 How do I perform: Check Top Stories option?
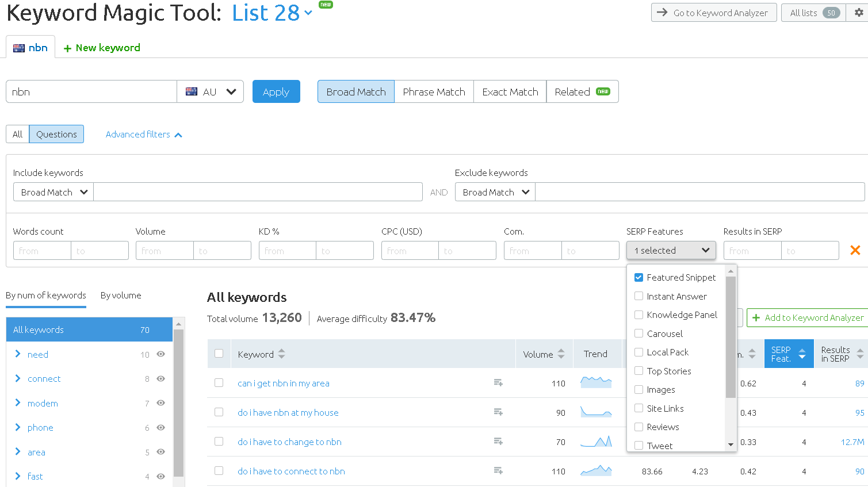point(638,371)
